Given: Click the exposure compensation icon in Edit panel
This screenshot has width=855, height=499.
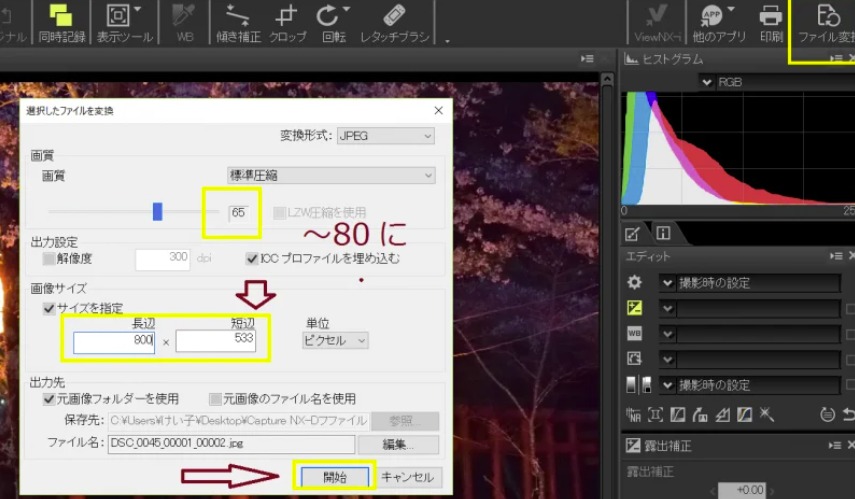Looking at the screenshot, I should [633, 309].
